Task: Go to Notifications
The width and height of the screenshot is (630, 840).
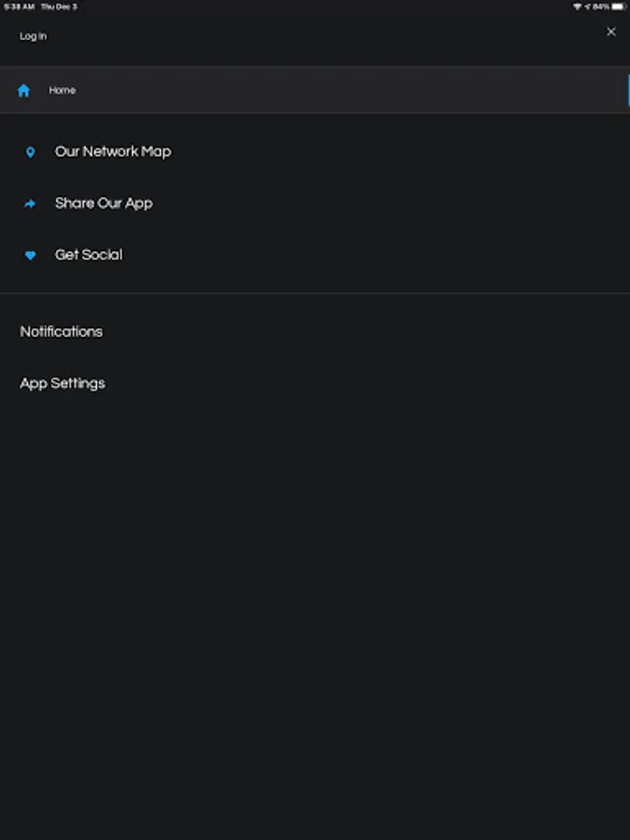Action: point(62,331)
